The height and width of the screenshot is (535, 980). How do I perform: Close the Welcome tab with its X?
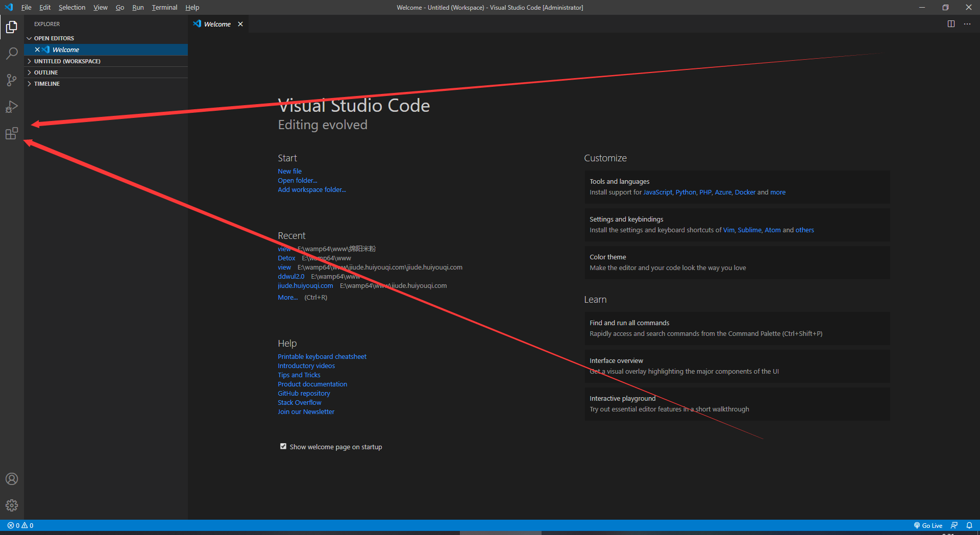[240, 24]
